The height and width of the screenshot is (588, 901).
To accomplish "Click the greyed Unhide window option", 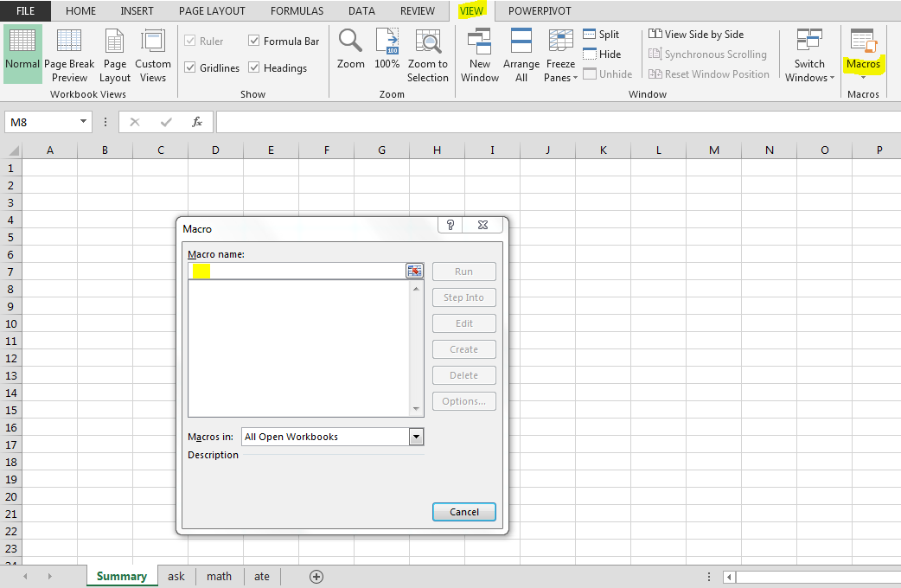I will pyautogui.click(x=607, y=74).
